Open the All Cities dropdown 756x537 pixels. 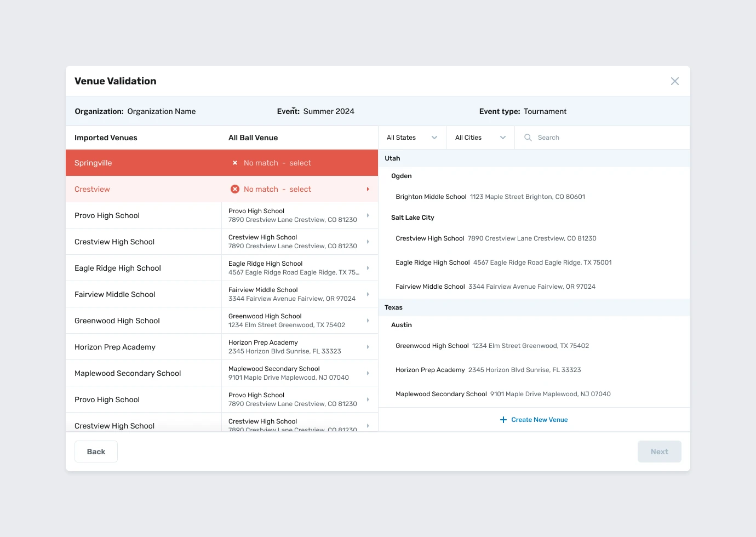coord(480,138)
